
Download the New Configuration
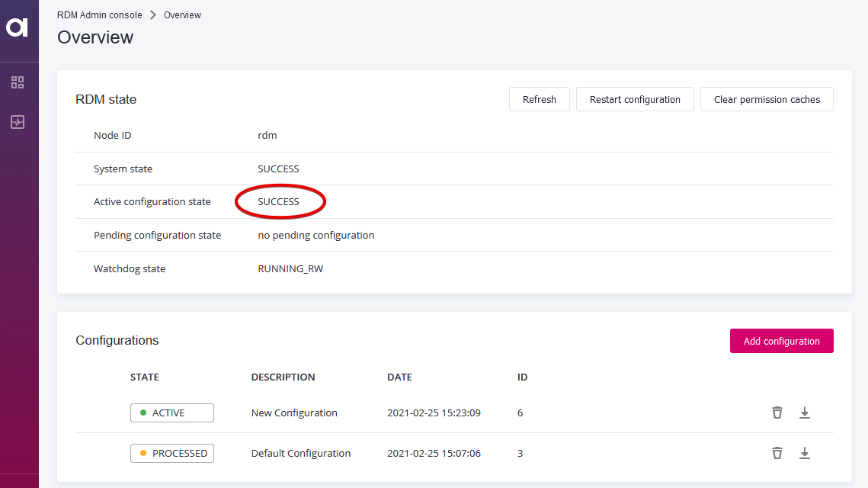point(804,413)
